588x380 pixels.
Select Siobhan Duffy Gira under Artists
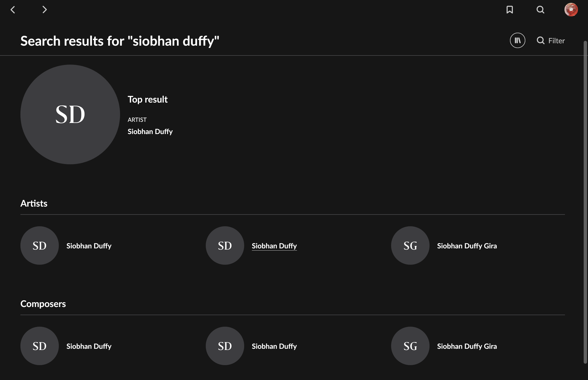[x=467, y=246]
